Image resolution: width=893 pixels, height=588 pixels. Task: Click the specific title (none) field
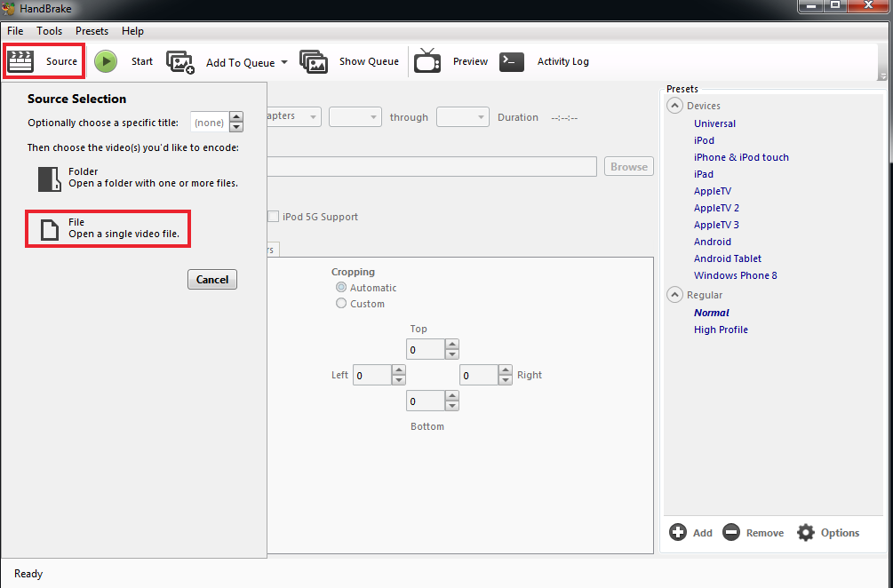pyautogui.click(x=210, y=122)
